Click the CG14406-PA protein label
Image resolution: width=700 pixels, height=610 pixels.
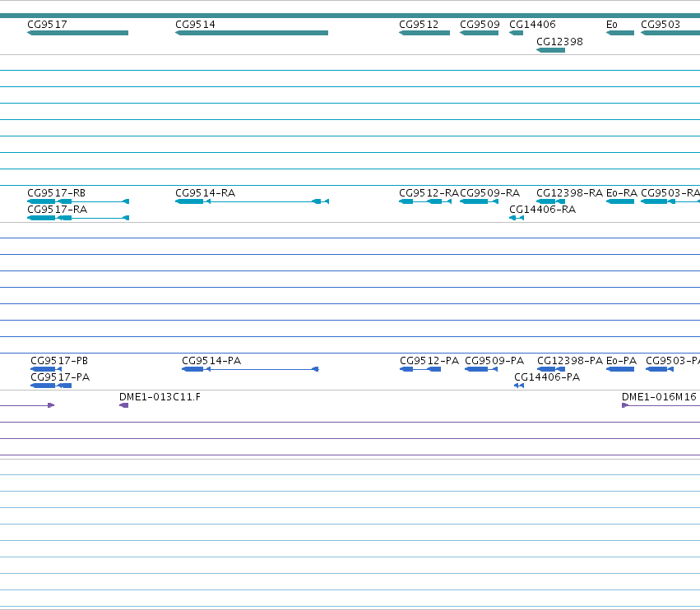(547, 377)
